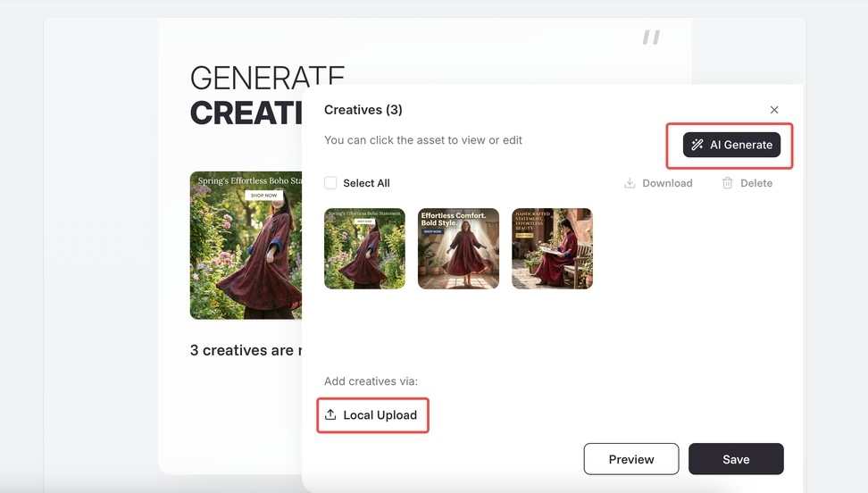Click Shop Now inside the first small thumbnail
The image size is (868, 493).
click(x=364, y=221)
